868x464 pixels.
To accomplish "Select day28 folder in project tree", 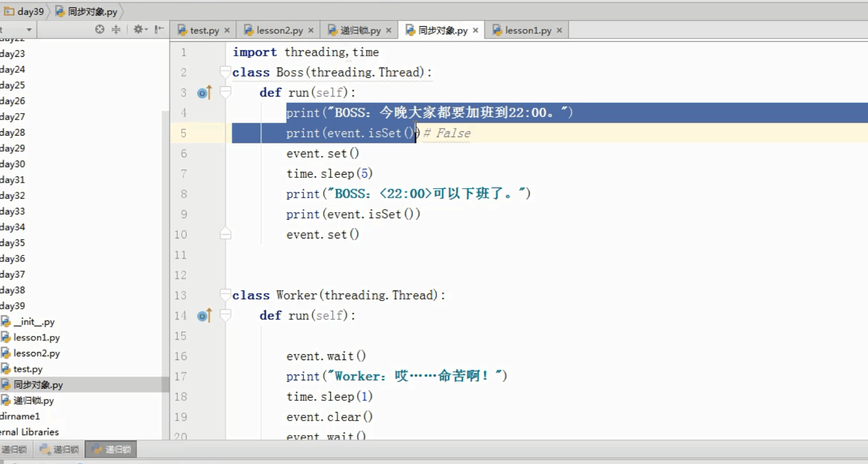I will 13,132.
